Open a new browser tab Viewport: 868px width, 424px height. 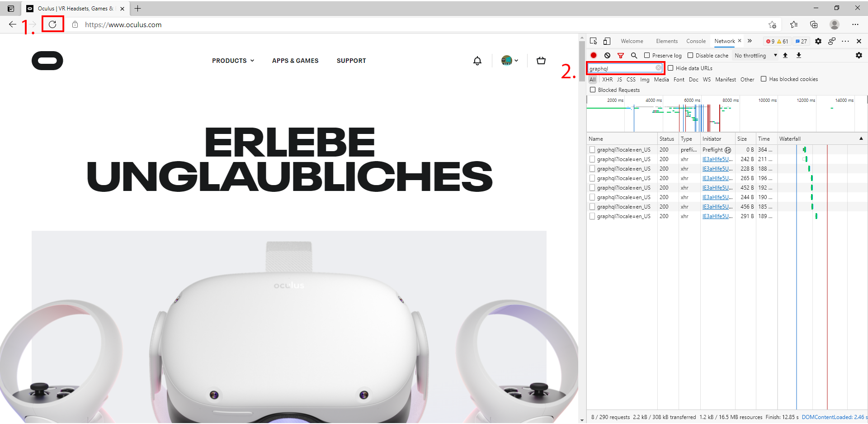pyautogui.click(x=138, y=8)
